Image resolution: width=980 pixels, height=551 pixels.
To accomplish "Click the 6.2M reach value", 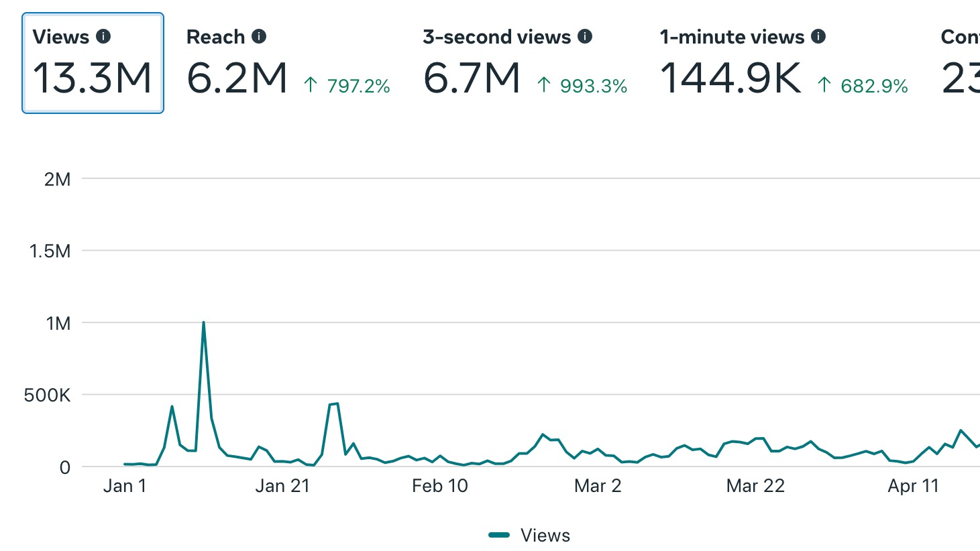I will click(237, 78).
